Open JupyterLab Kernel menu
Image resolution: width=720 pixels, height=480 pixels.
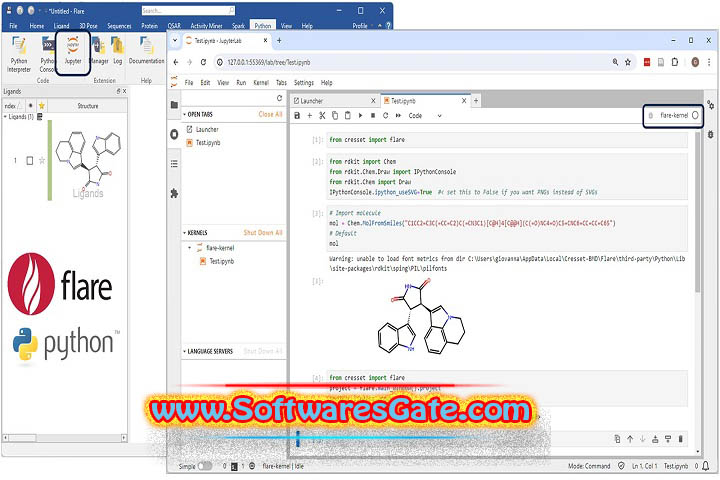(x=261, y=83)
